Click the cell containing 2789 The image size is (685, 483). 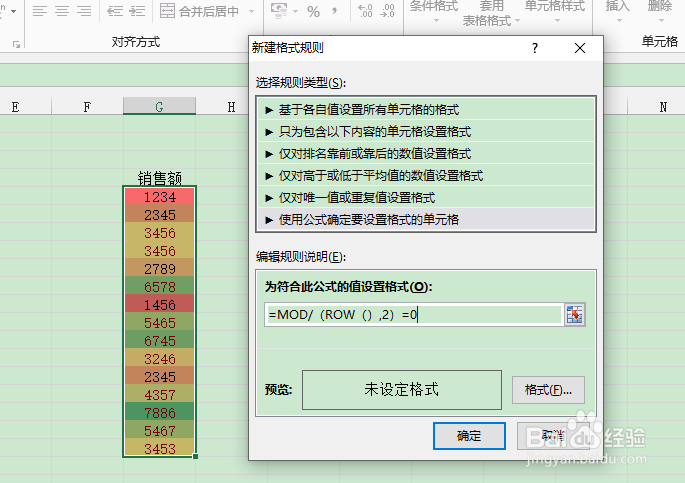pos(160,268)
